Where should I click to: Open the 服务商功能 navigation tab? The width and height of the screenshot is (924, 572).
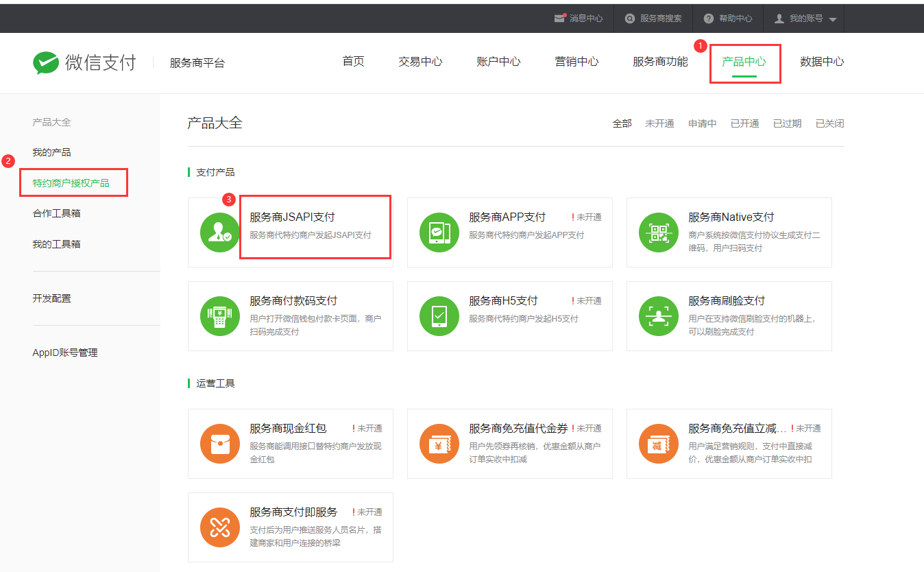point(660,62)
